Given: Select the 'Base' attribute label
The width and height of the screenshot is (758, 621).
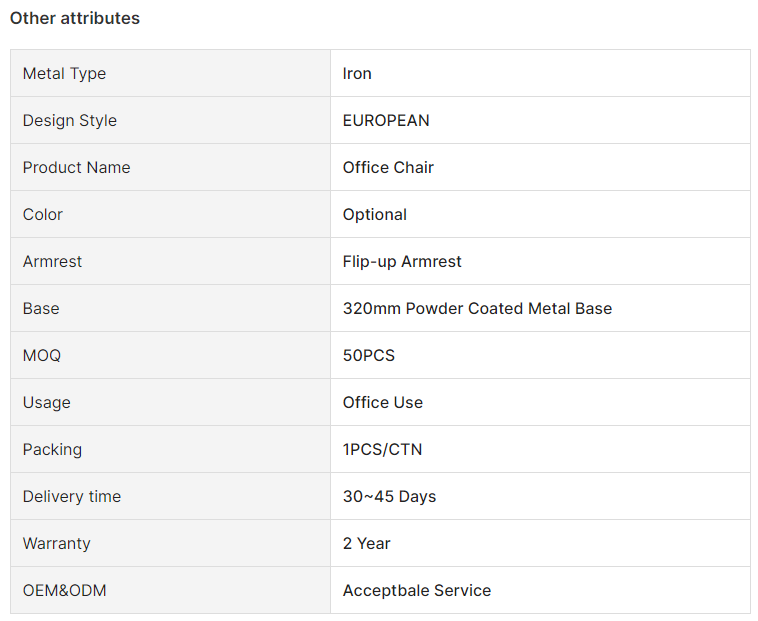Looking at the screenshot, I should [41, 308].
